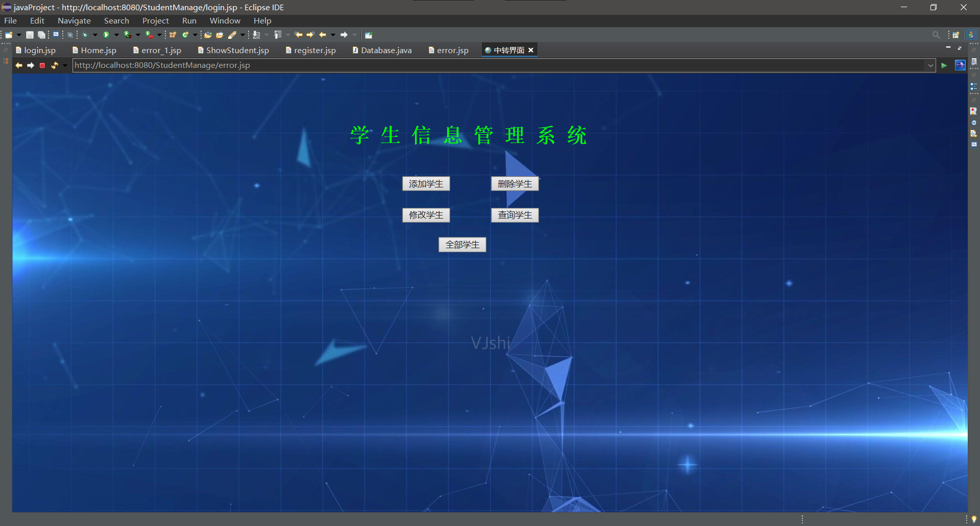Open the Window menu
Image resolution: width=980 pixels, height=526 pixels.
(x=225, y=21)
